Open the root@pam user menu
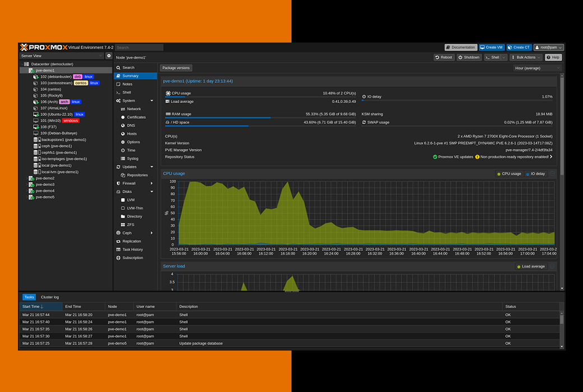This screenshot has width=583, height=392. point(549,47)
